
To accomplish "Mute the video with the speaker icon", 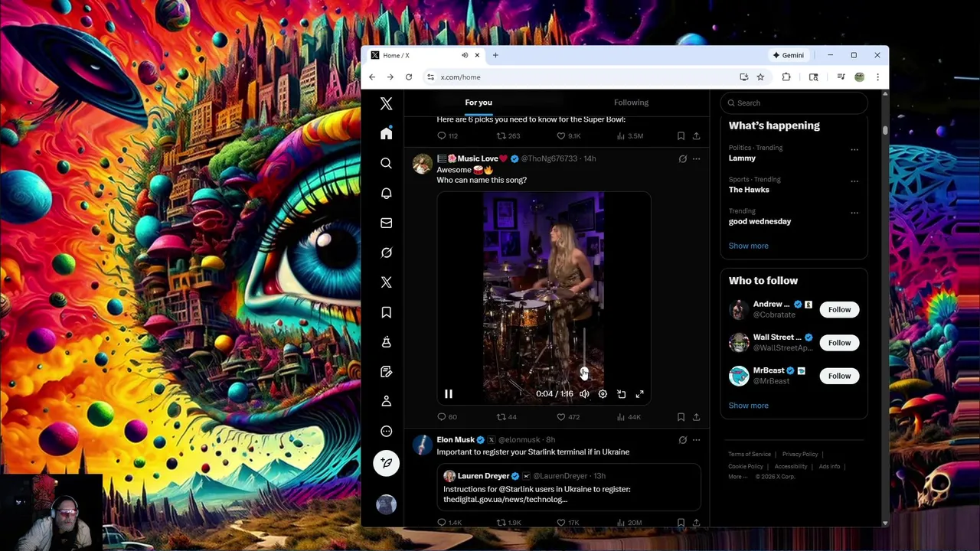I will click(584, 394).
